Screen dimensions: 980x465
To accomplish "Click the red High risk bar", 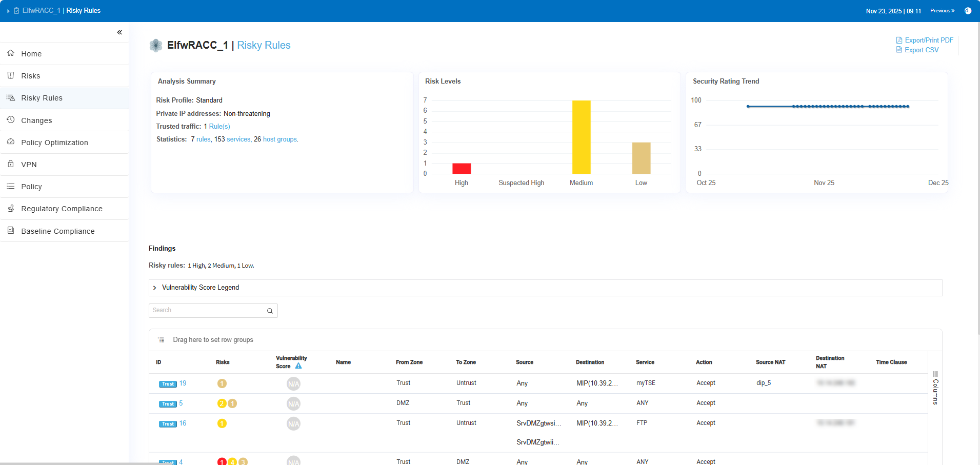I will [x=461, y=168].
